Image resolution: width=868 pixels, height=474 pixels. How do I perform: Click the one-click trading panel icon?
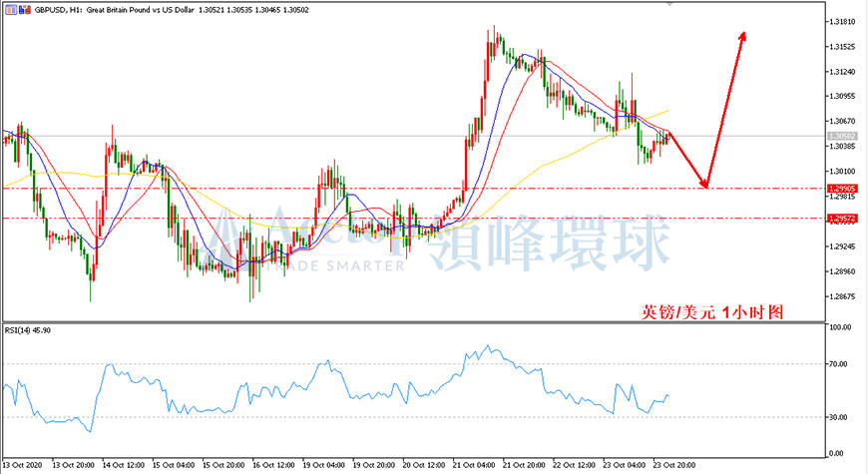tap(11, 10)
